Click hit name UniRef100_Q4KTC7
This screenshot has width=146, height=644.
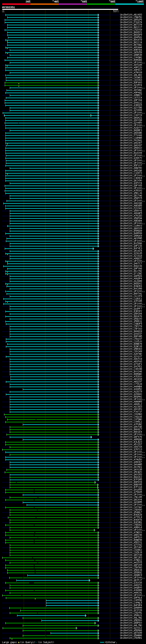[x=131, y=263]
